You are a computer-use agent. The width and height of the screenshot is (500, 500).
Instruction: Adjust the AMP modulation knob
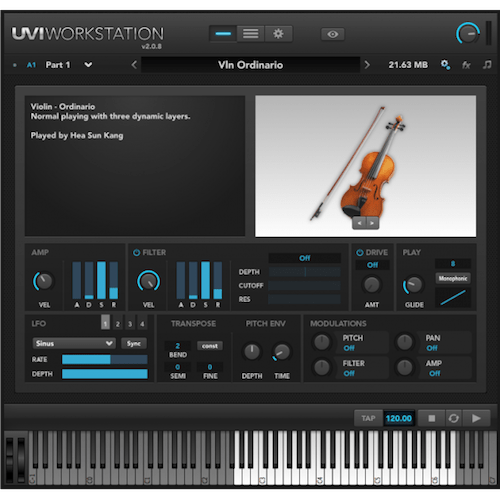405,367
